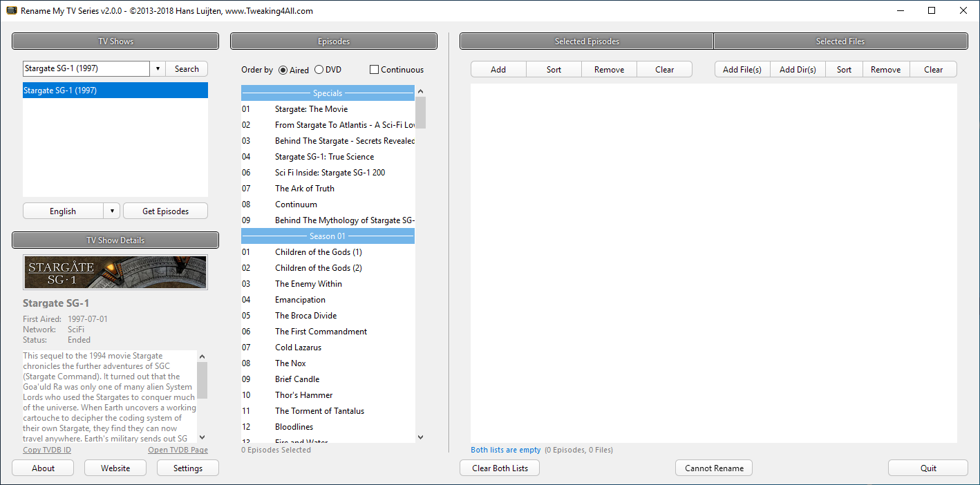Click episode list scrollbar down arrow
The image size is (980, 485).
[x=420, y=437]
